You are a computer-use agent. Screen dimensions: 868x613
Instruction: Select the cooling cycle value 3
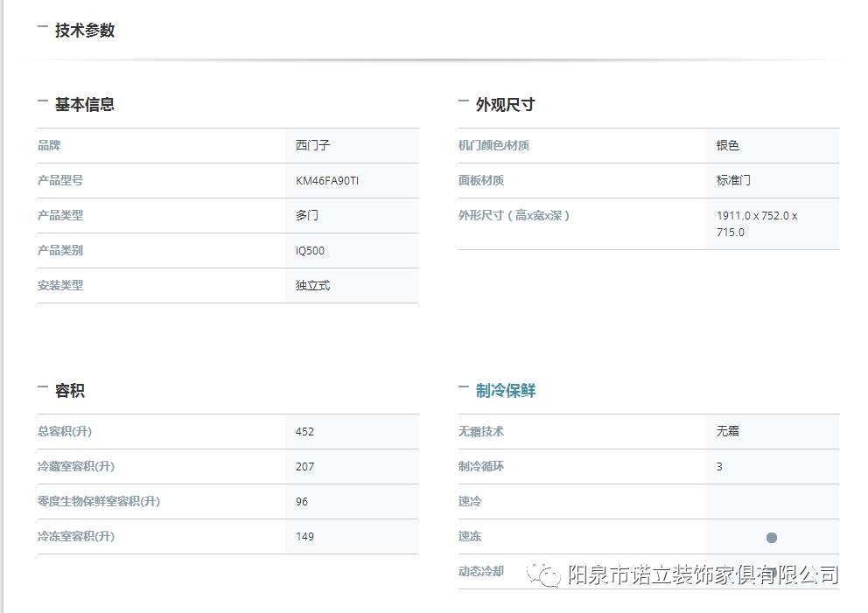719,467
